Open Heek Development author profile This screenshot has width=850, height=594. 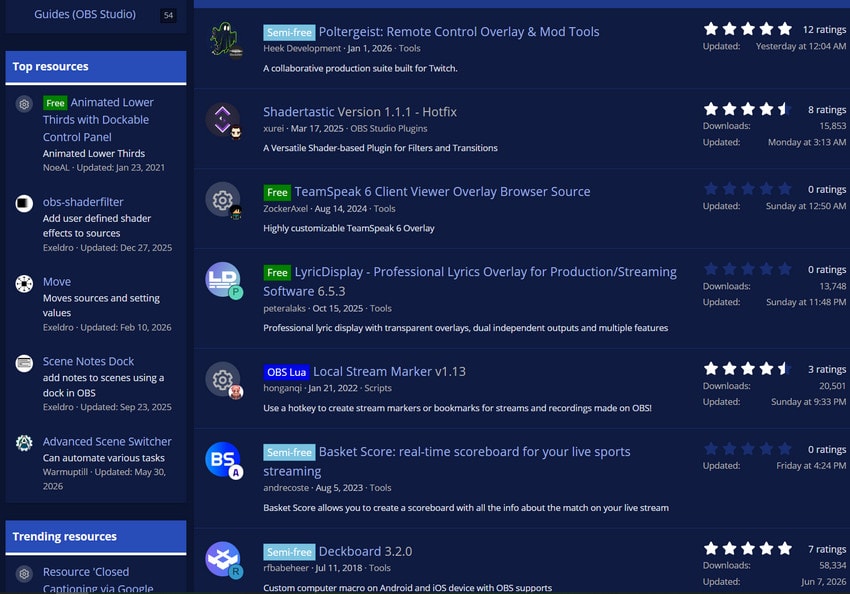[302, 49]
